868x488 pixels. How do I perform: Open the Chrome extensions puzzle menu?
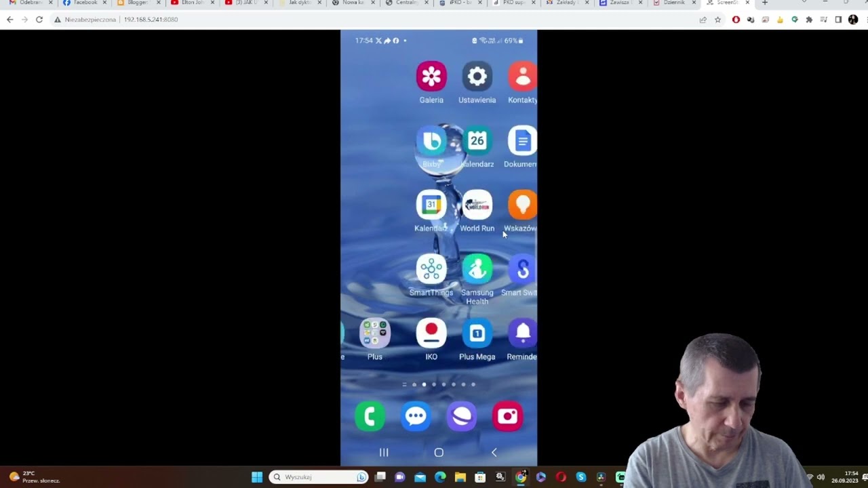(809, 20)
